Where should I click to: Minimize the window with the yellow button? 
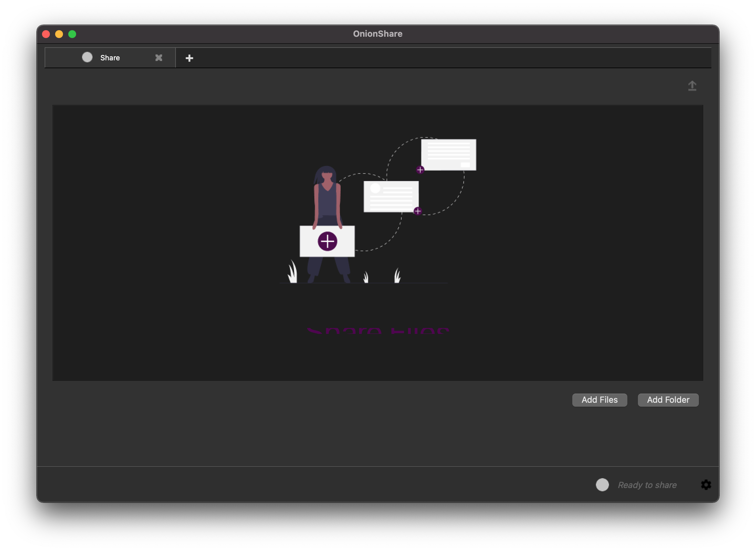tap(59, 34)
